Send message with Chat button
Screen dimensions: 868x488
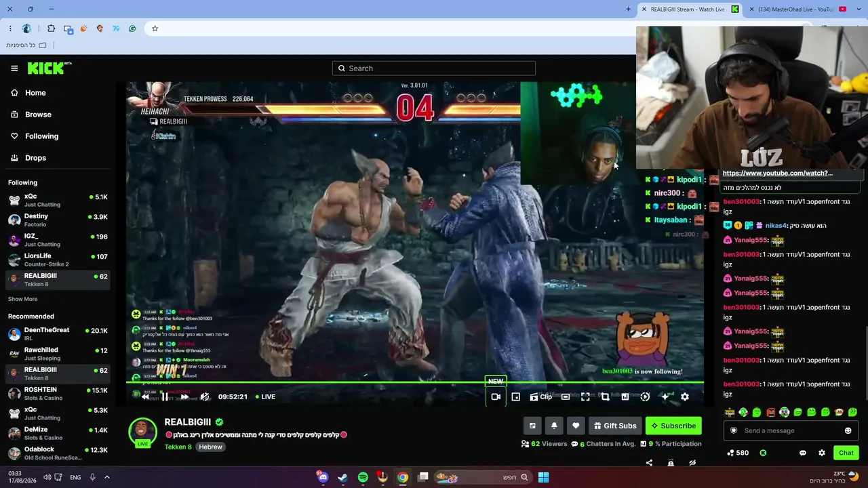click(846, 453)
